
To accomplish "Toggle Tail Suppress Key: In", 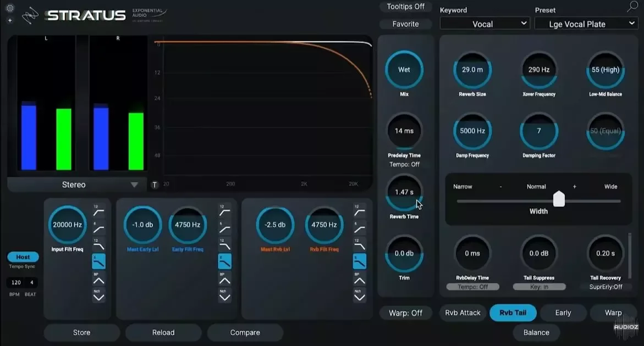I will click(x=540, y=287).
